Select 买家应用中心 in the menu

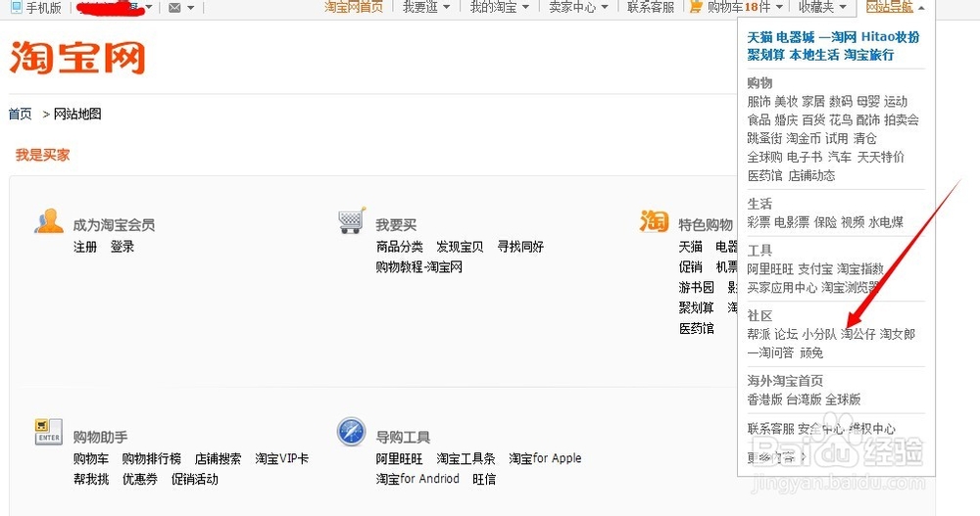[x=782, y=287]
